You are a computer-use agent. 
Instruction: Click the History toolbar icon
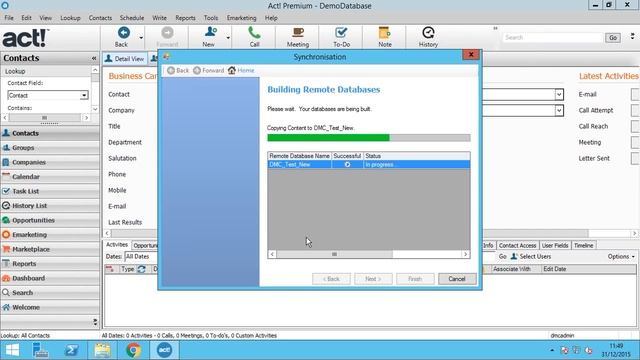click(x=428, y=33)
